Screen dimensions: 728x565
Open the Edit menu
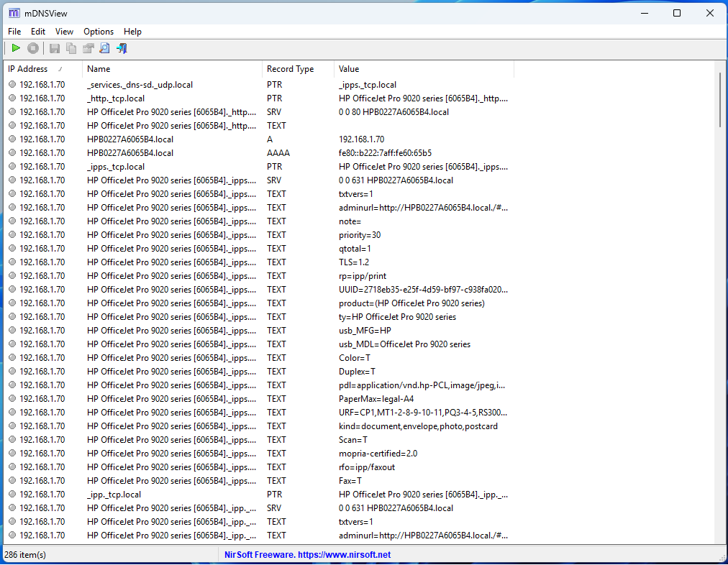click(x=38, y=32)
